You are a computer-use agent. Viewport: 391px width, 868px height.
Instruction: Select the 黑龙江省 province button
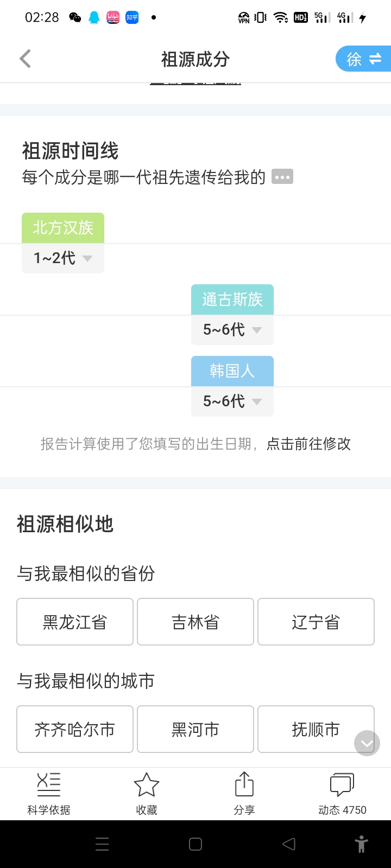point(75,622)
